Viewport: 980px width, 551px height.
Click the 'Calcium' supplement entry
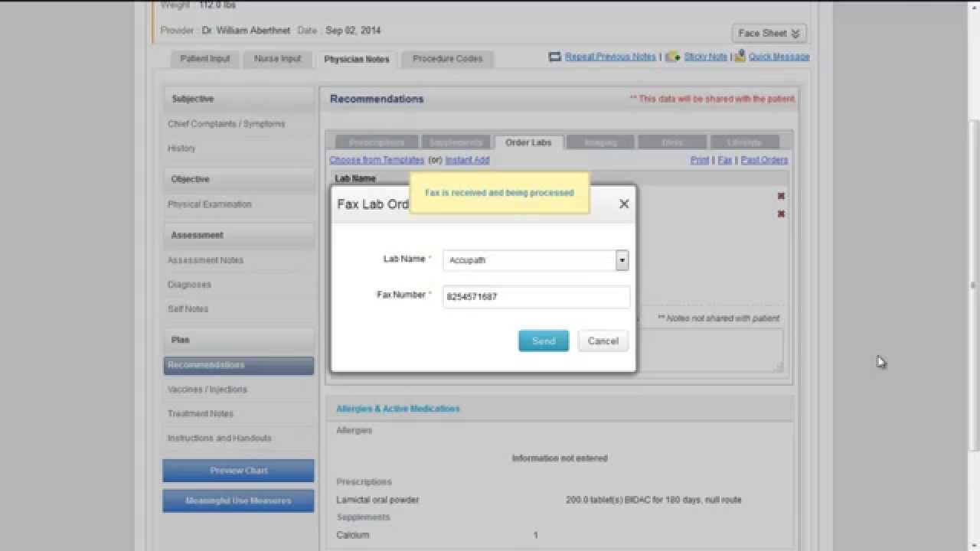pos(352,535)
